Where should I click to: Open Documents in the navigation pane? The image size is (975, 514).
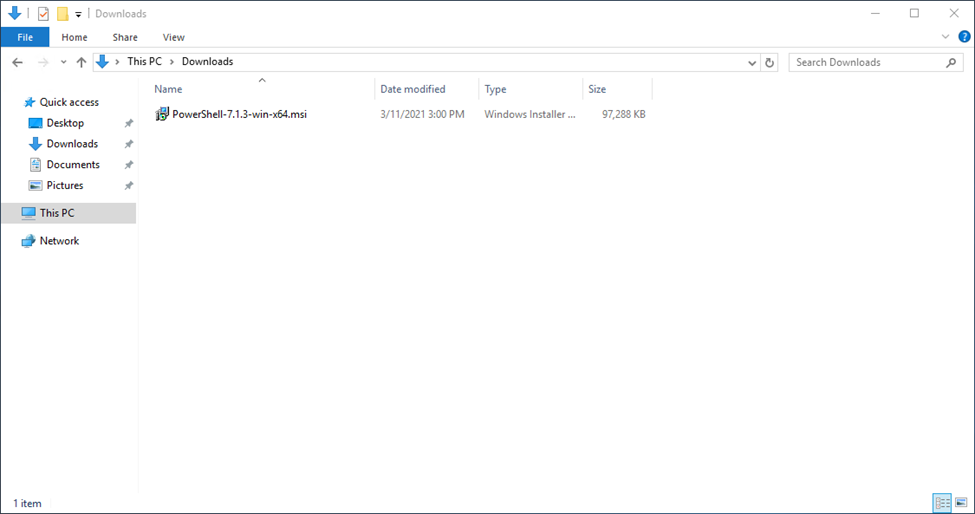[73, 165]
